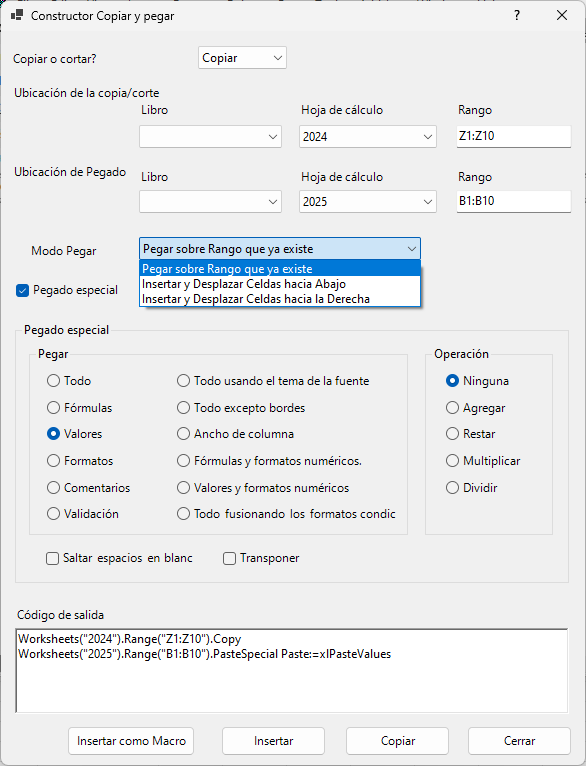Click inside the Código de salida text box

292,671
